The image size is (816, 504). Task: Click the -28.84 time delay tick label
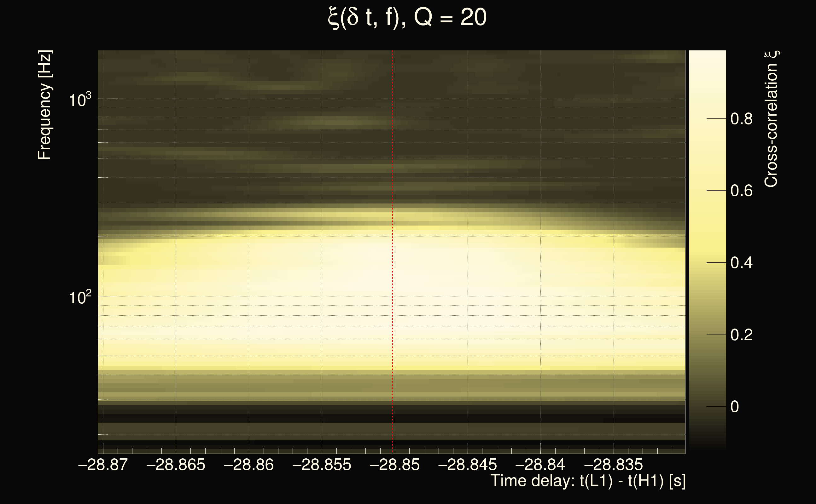[x=540, y=464]
